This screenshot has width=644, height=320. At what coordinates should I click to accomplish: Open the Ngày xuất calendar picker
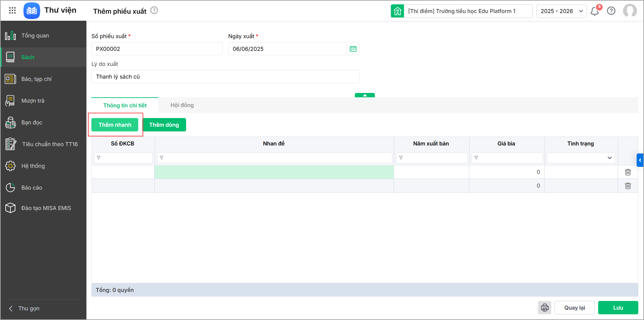[x=353, y=49]
